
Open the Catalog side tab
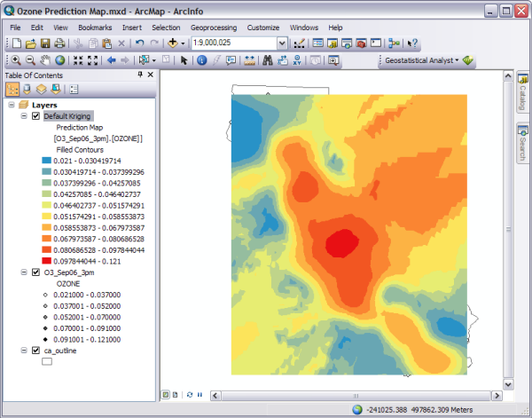pos(522,92)
